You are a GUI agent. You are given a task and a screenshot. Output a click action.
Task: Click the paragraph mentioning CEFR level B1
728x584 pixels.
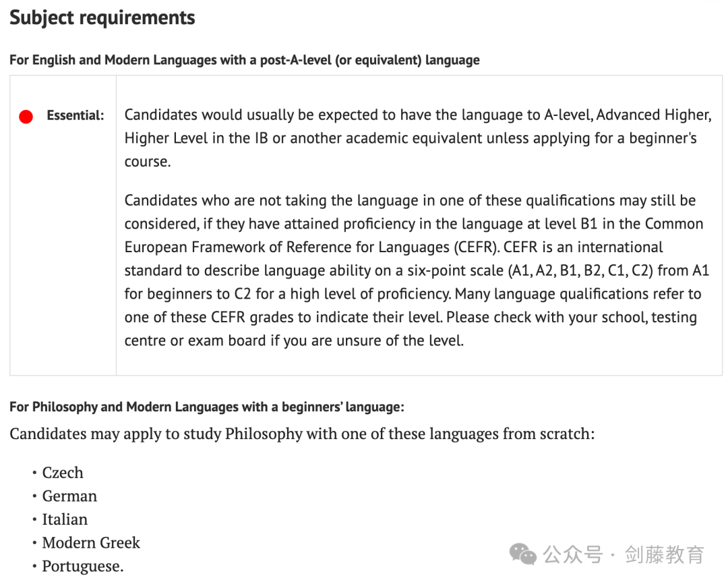(417, 270)
